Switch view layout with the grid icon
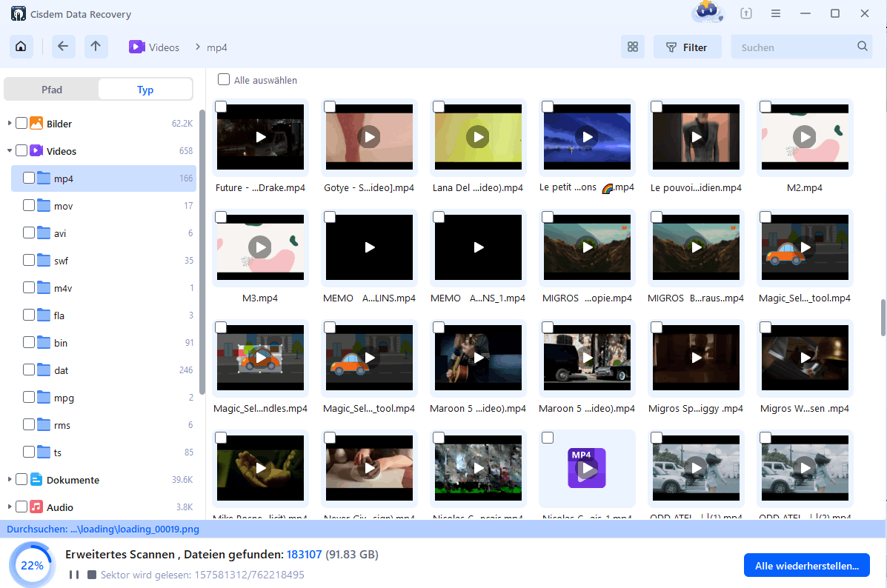The width and height of the screenshot is (887, 588). 632,46
